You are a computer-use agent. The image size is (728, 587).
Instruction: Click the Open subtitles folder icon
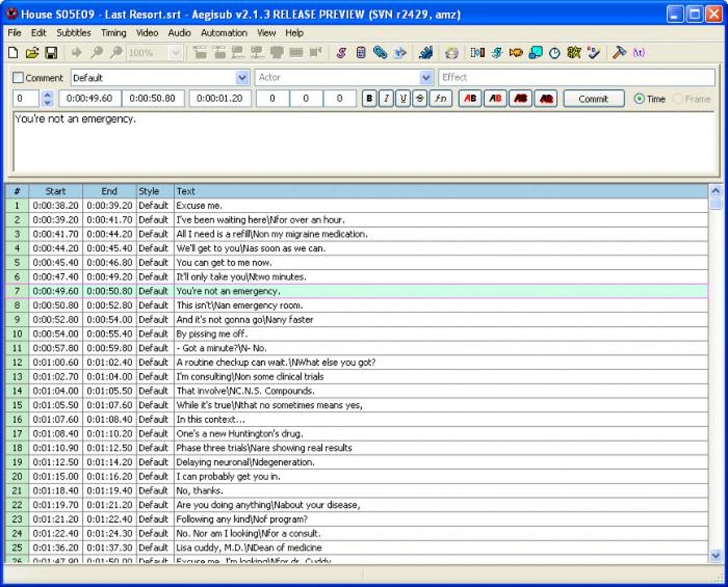[32, 53]
